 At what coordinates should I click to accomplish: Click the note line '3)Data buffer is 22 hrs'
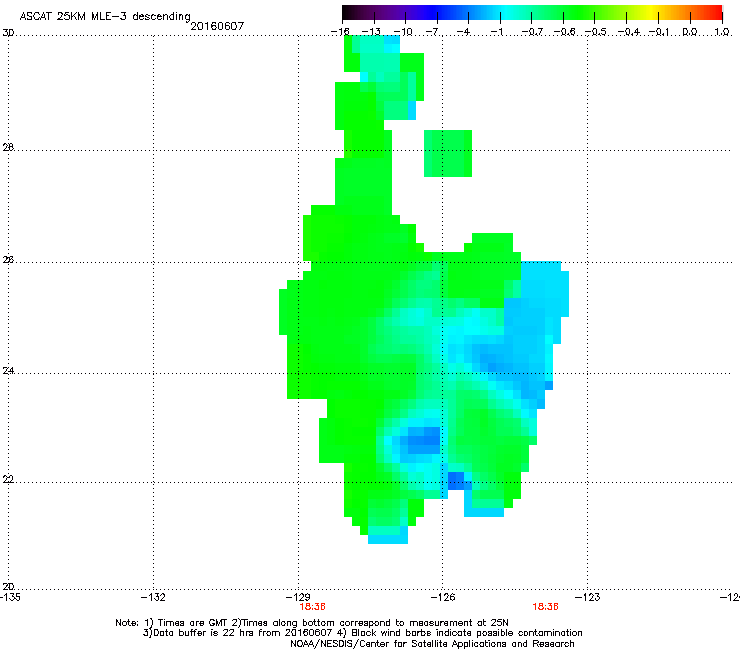point(362,633)
